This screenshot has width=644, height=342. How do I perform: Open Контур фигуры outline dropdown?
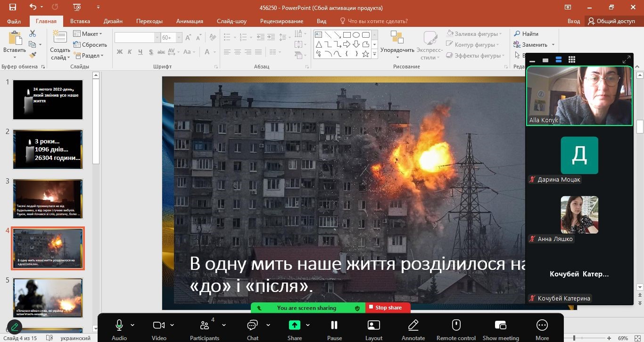coord(473,45)
